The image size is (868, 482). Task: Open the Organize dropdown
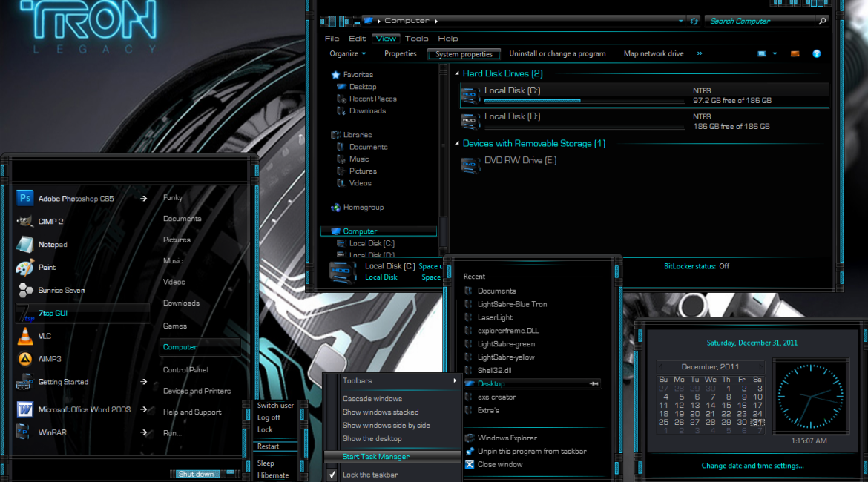(x=348, y=54)
